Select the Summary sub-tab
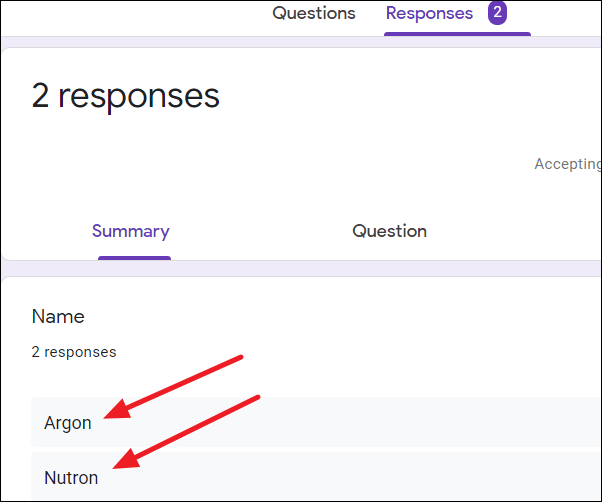The height and width of the screenshot is (502, 602). pyautogui.click(x=131, y=231)
